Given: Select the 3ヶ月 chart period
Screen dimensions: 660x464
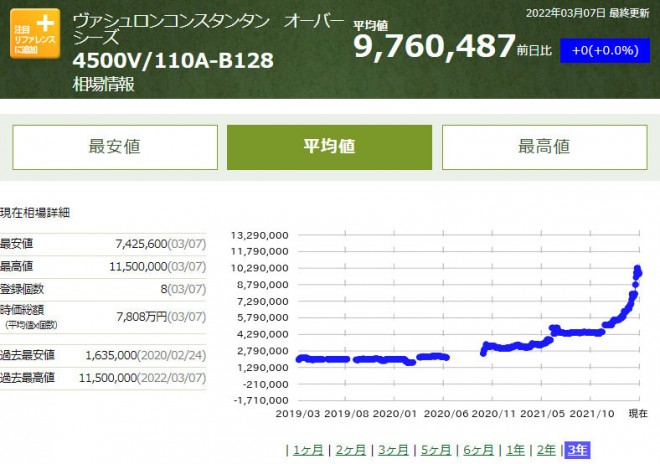Looking at the screenshot, I should pyautogui.click(x=394, y=450).
